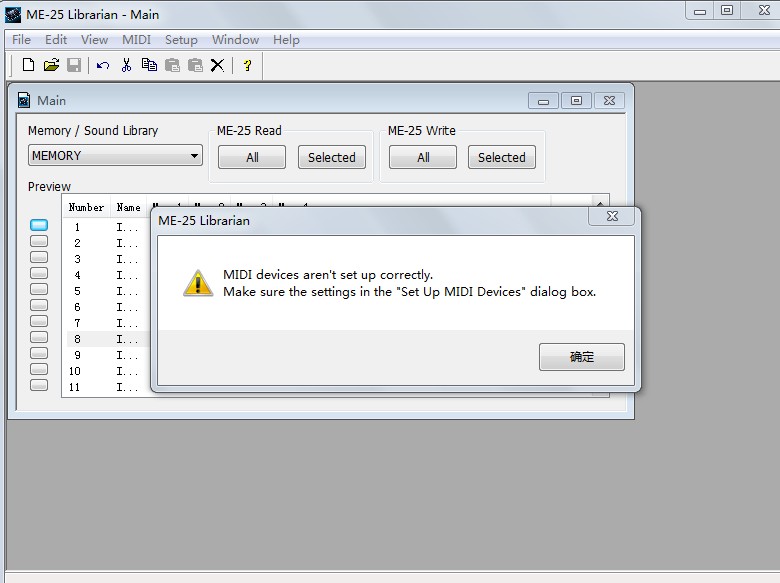This screenshot has width=780, height=583.
Task: Toggle preview button for patch 8
Action: coord(39,337)
